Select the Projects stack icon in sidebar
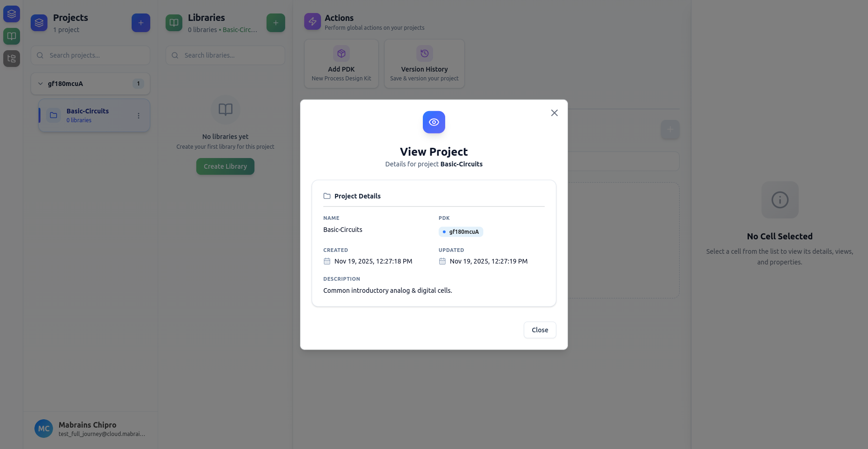868x449 pixels. pyautogui.click(x=11, y=13)
